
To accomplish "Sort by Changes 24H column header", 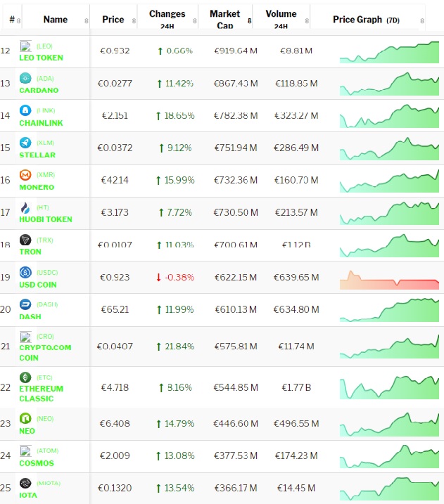I will 167,19.
